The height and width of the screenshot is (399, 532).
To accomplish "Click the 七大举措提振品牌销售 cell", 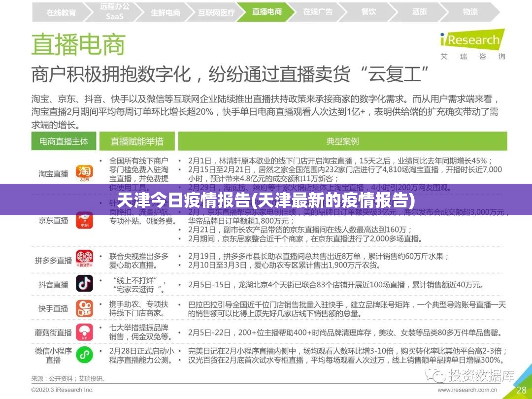I will coord(140,332).
